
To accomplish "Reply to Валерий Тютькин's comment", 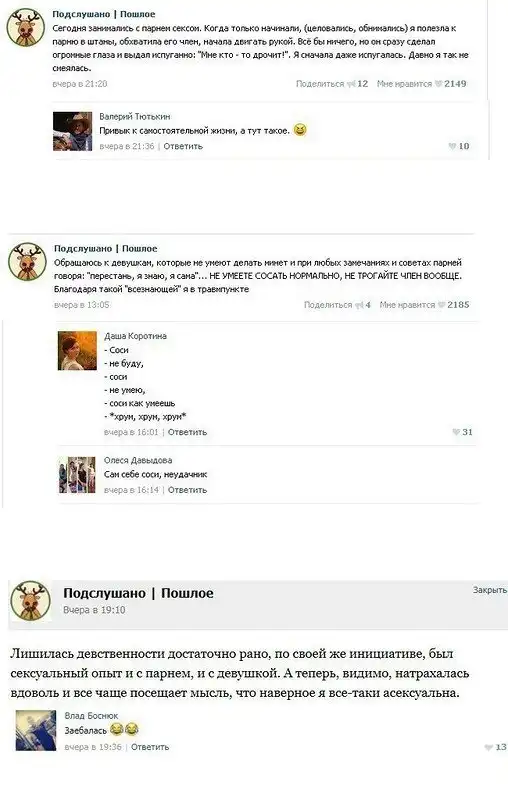I will 183,146.
